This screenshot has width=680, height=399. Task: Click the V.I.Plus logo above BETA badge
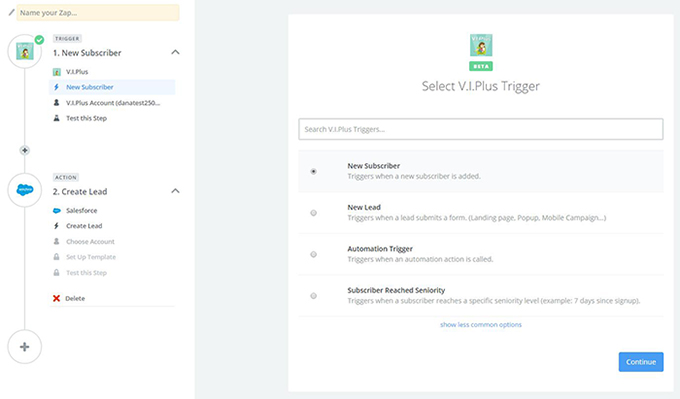pyautogui.click(x=481, y=45)
